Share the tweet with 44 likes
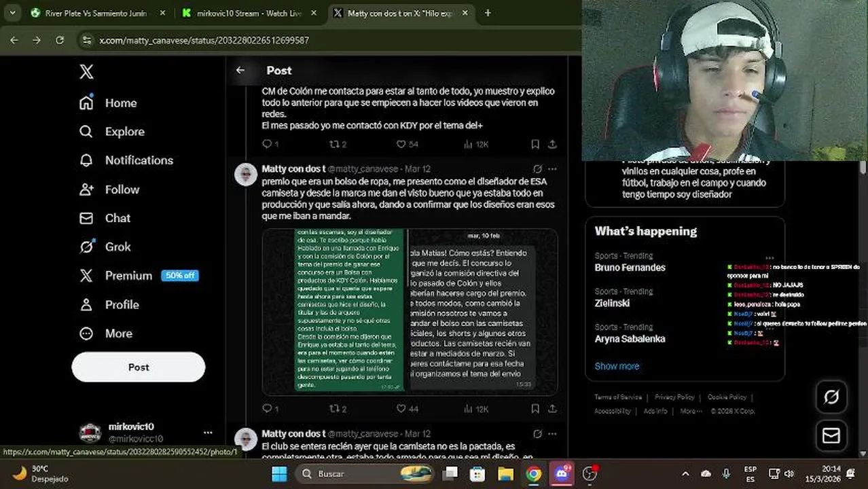 [x=552, y=409]
